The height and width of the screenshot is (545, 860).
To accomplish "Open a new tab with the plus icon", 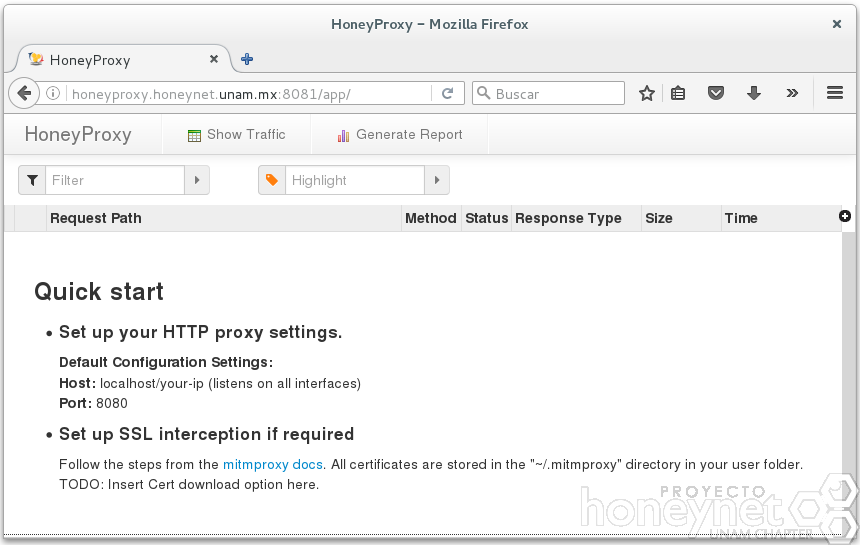I will tap(247, 59).
